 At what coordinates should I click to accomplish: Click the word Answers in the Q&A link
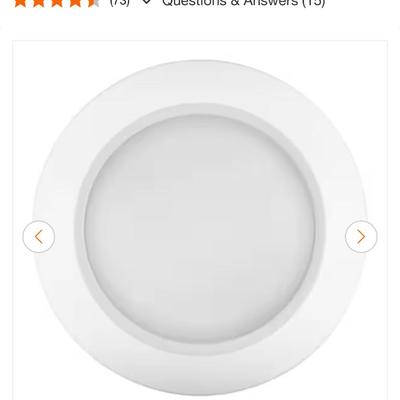pos(271,3)
